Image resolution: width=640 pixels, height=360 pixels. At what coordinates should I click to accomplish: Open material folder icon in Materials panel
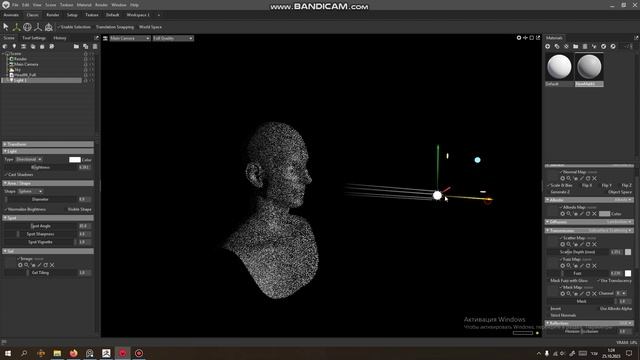[576, 47]
